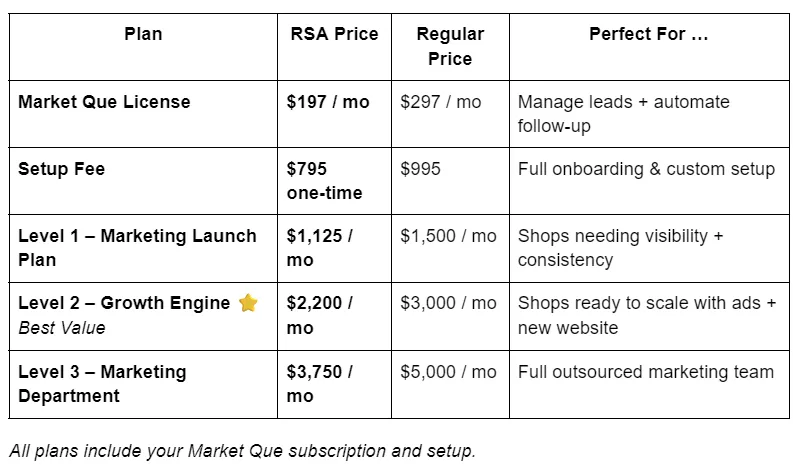Click the $197 / mo price cell
Image resolution: width=801 pixels, height=468 pixels.
[x=328, y=102]
